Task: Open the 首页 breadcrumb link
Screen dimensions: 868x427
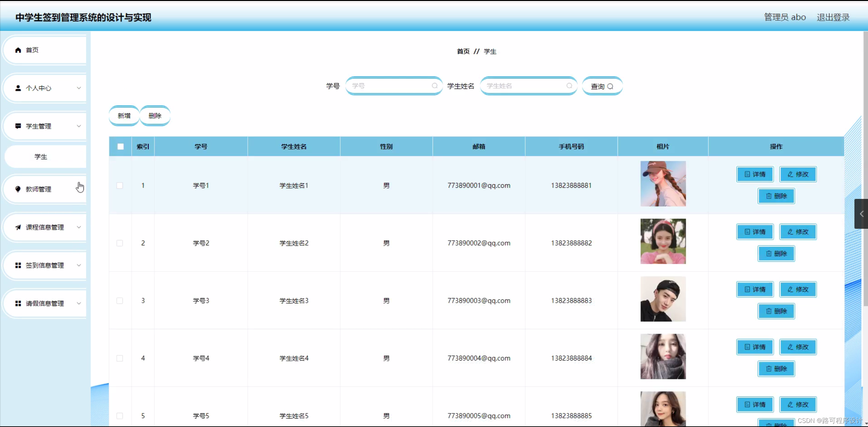Action: [x=463, y=52]
